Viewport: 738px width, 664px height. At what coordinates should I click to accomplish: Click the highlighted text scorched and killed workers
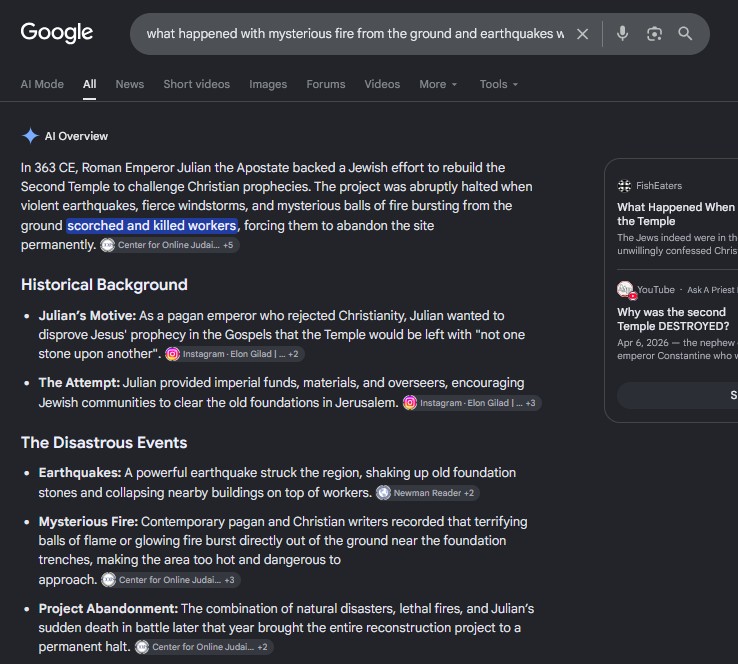pyautogui.click(x=152, y=225)
